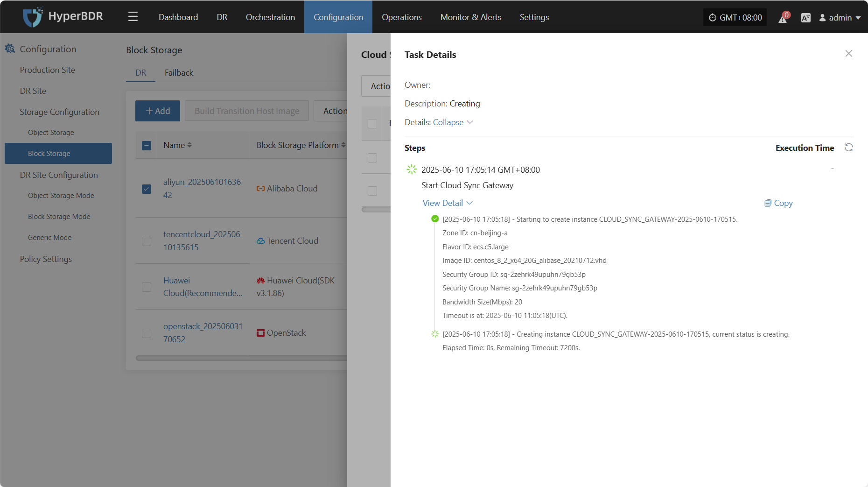Collapse the task Details section
The image size is (868, 487).
453,122
